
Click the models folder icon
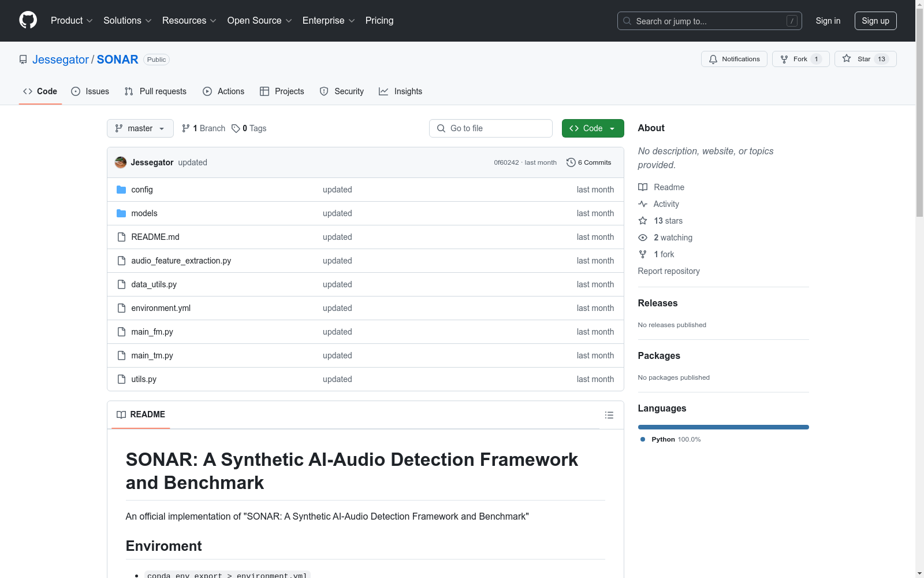[x=121, y=213]
